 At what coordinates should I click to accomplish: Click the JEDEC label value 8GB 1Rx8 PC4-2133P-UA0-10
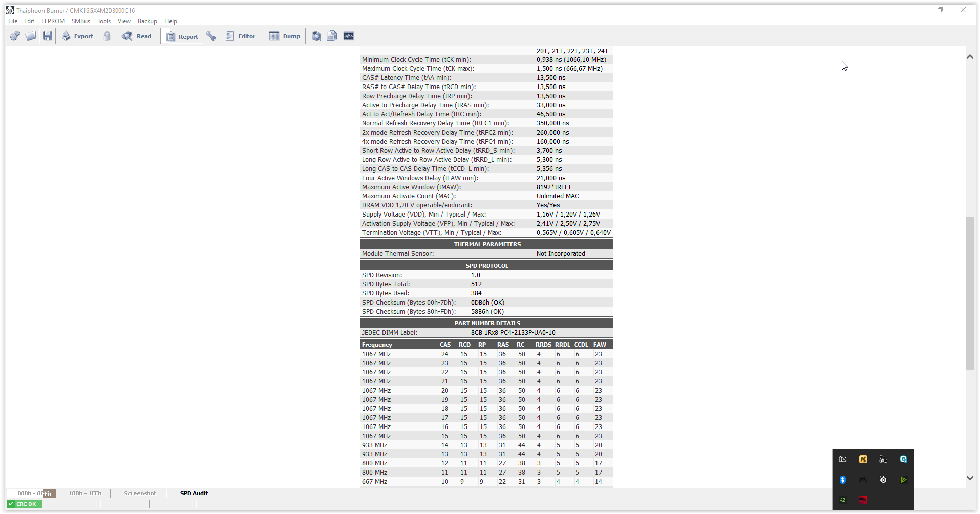pos(513,333)
